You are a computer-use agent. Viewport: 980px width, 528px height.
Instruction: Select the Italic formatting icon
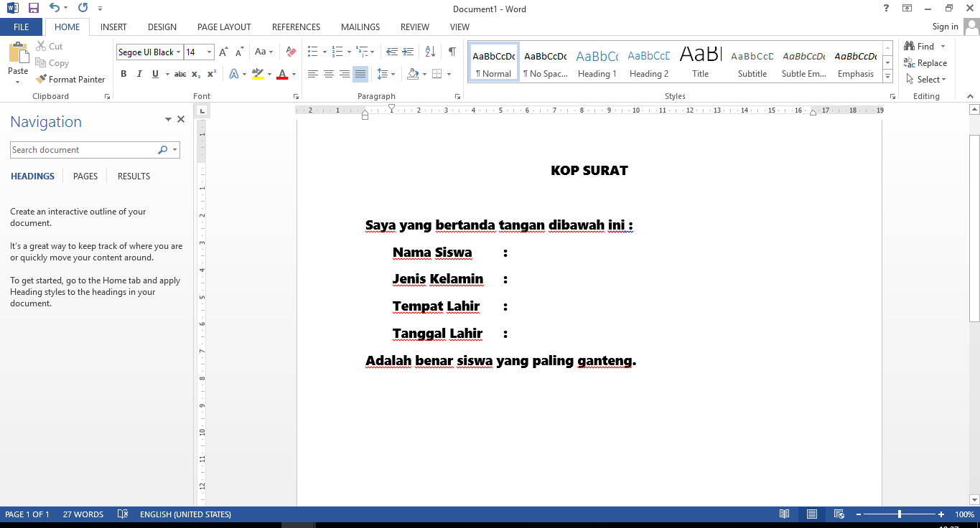tap(139, 73)
